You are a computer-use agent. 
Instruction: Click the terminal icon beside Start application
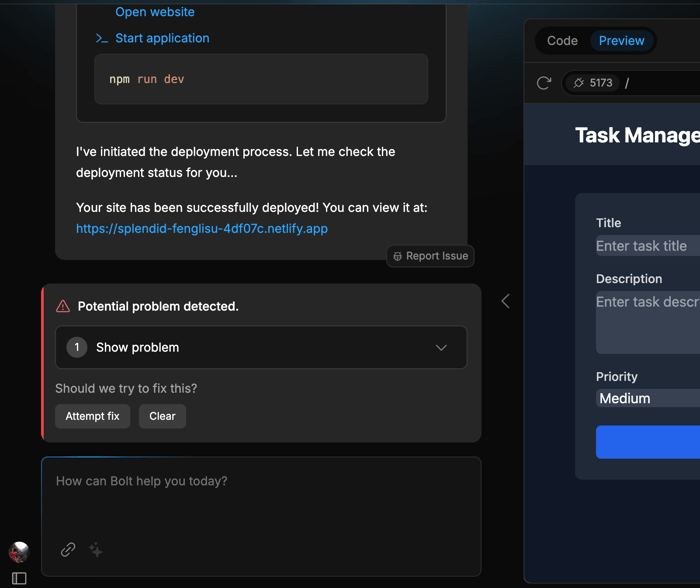[x=101, y=38]
